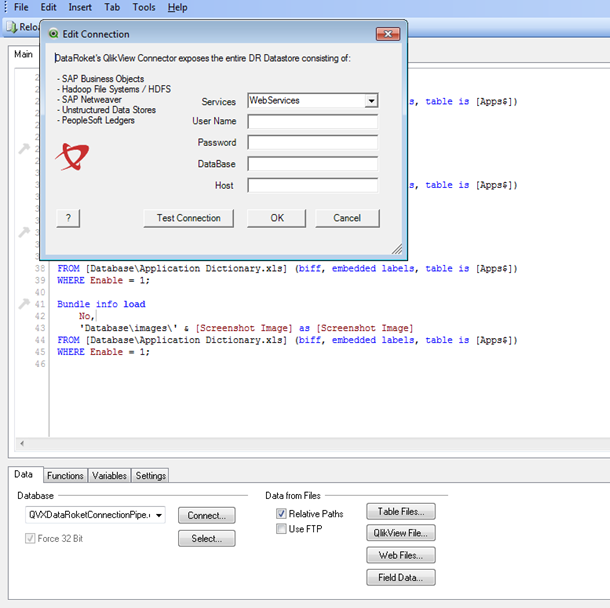Image resolution: width=610 pixels, height=608 pixels.
Task: Open the Insert menu
Action: (x=82, y=7)
